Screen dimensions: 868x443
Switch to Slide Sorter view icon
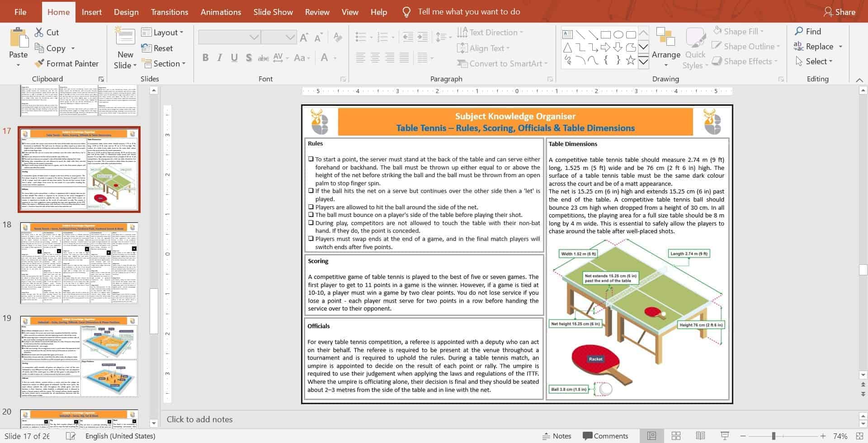(x=676, y=436)
